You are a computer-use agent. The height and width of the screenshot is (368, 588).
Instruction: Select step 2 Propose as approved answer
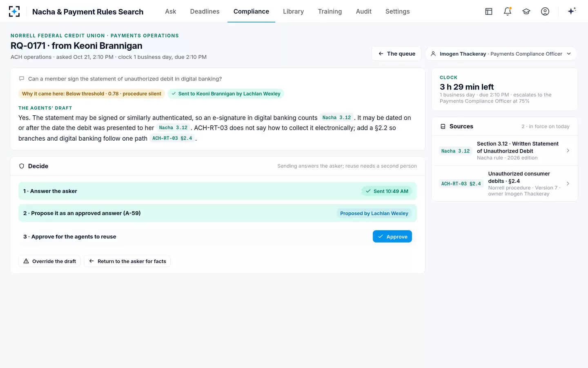(218, 213)
